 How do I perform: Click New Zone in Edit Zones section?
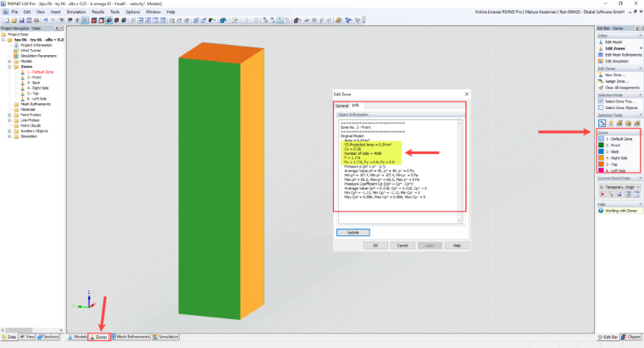point(612,75)
